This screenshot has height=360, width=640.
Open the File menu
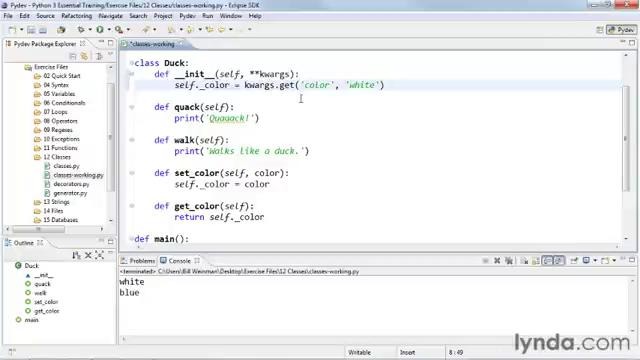(8, 16)
